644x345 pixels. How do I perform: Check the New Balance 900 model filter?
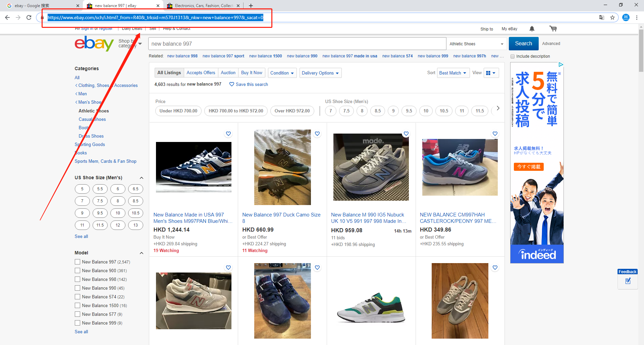coord(77,270)
